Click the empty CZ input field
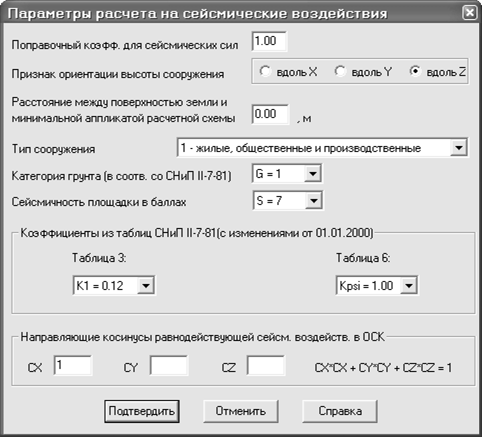Viewport: 483px width, 438px height. (266, 366)
